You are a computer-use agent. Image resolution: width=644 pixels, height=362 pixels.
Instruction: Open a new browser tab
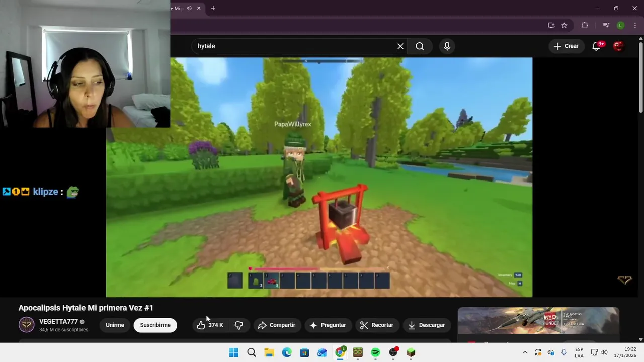(213, 8)
